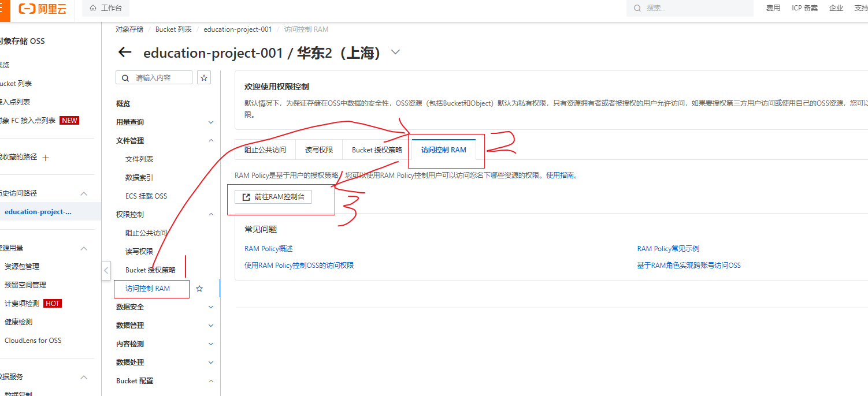The width and height of the screenshot is (868, 396).
Task: Collapse the sidebar with the handle arrow
Action: 106,270
